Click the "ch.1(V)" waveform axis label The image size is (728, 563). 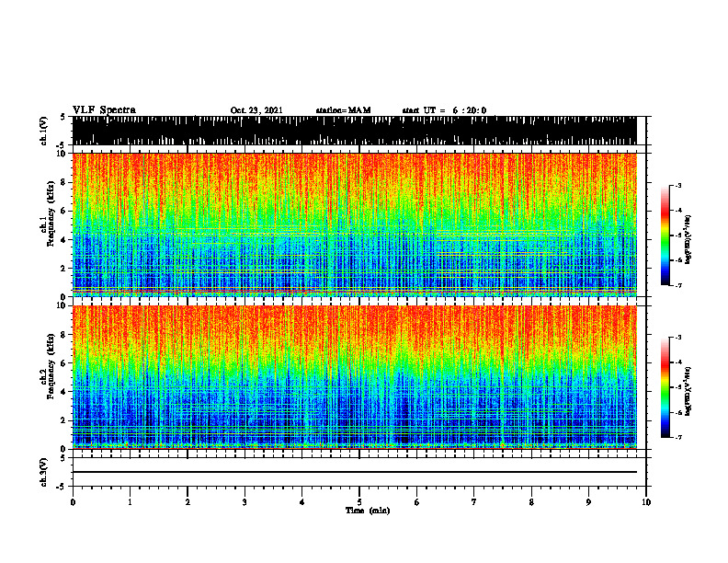click(x=43, y=131)
